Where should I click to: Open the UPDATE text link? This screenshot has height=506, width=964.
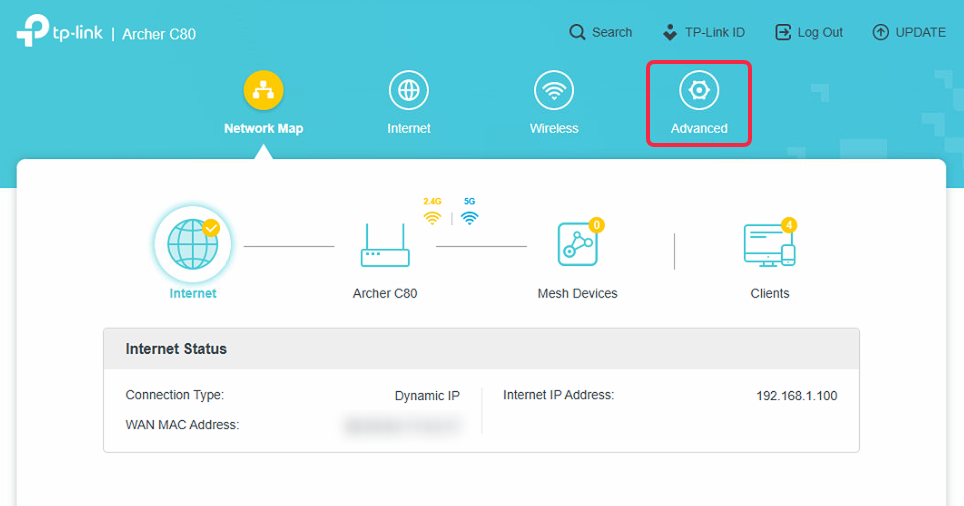pos(920,33)
